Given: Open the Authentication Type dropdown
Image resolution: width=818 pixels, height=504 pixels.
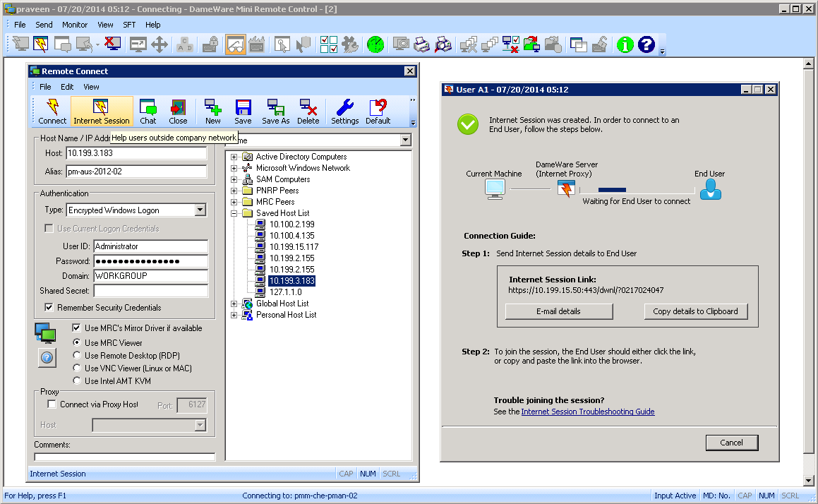Looking at the screenshot, I should (x=200, y=210).
